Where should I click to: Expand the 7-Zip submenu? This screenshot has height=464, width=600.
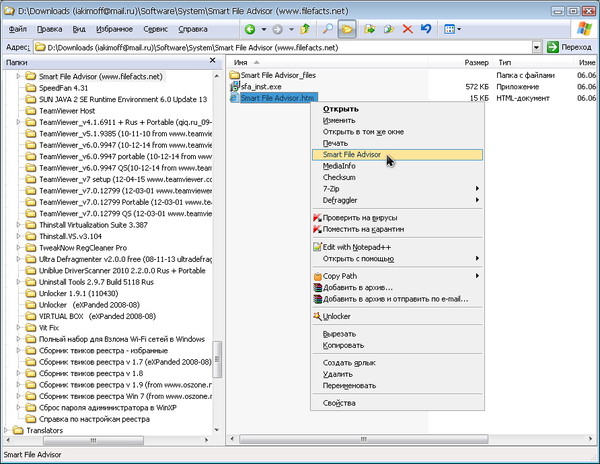[x=397, y=189]
